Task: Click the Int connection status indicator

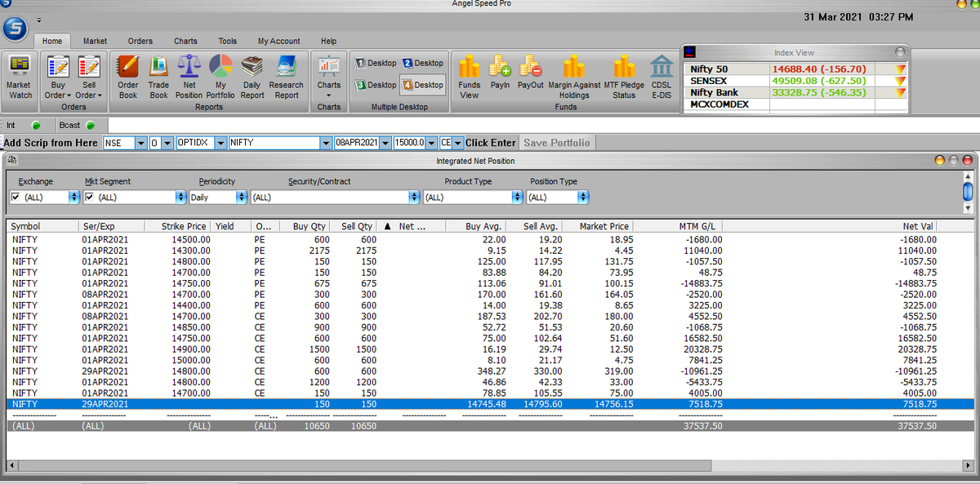Action: [36, 126]
